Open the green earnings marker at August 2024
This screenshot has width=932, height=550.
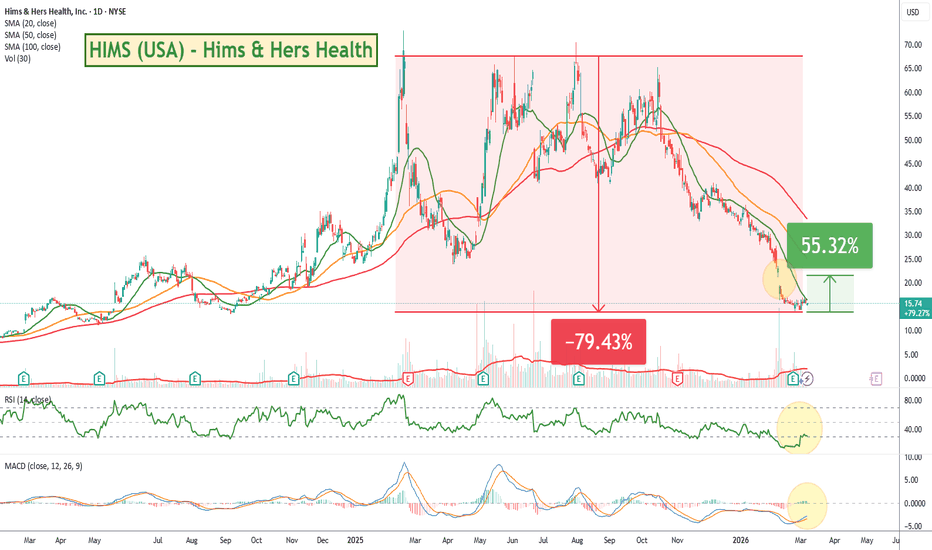[194, 378]
